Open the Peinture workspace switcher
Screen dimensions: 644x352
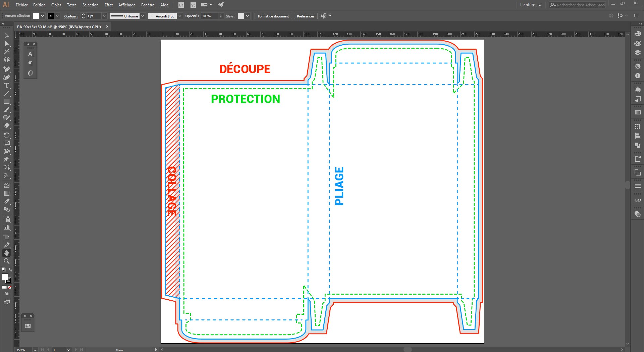tap(530, 5)
